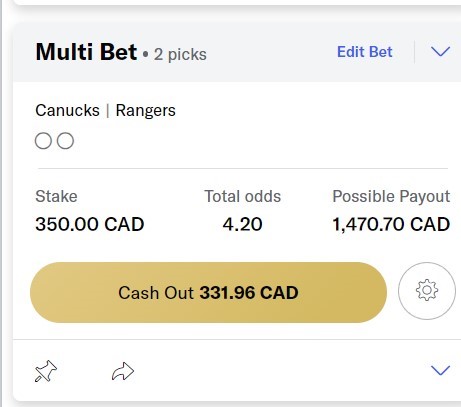Share the bet using arrow icon
461x407 pixels.
point(123,371)
